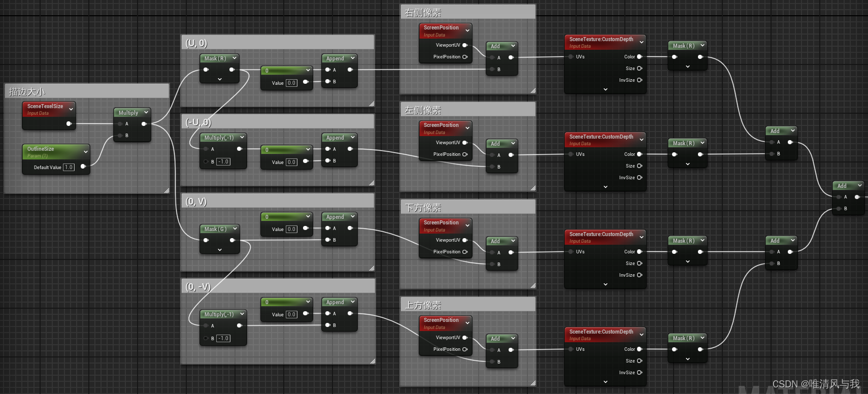Screen dimensions: 868x394
Task: Click the Mask (G) input pin in (0, V)
Action: click(x=206, y=240)
